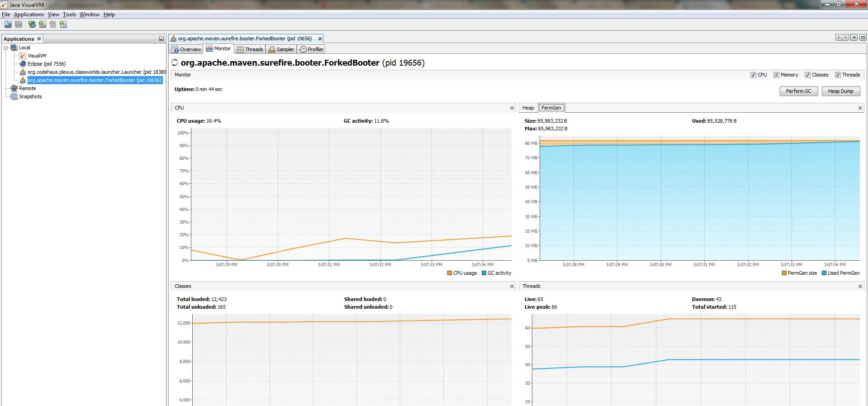Maximize the document window icon
The height and width of the screenshot is (406, 868).
pos(863,38)
